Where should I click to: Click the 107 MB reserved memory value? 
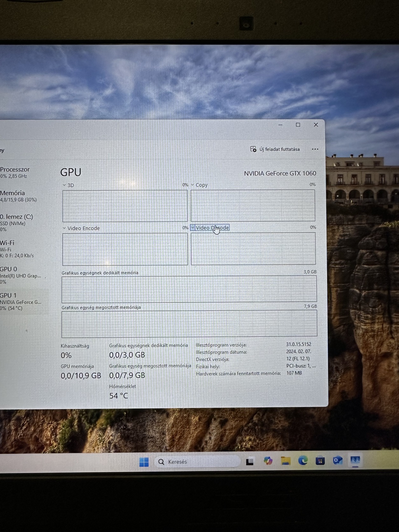[x=294, y=373]
